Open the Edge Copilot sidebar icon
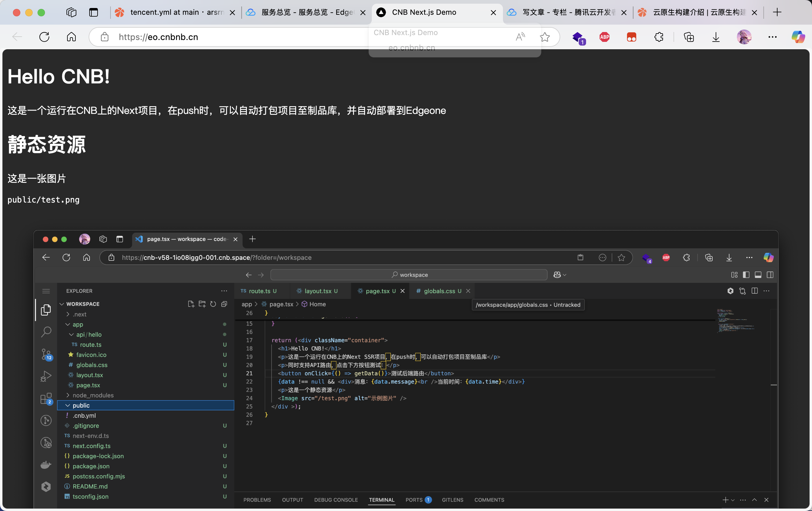The width and height of the screenshot is (812, 511). 798,37
